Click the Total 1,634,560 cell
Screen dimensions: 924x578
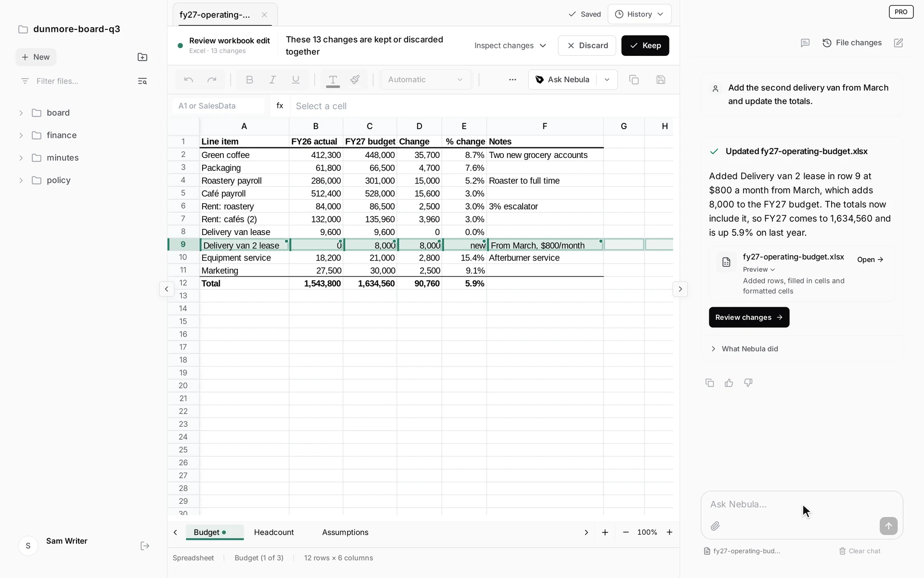pos(370,284)
